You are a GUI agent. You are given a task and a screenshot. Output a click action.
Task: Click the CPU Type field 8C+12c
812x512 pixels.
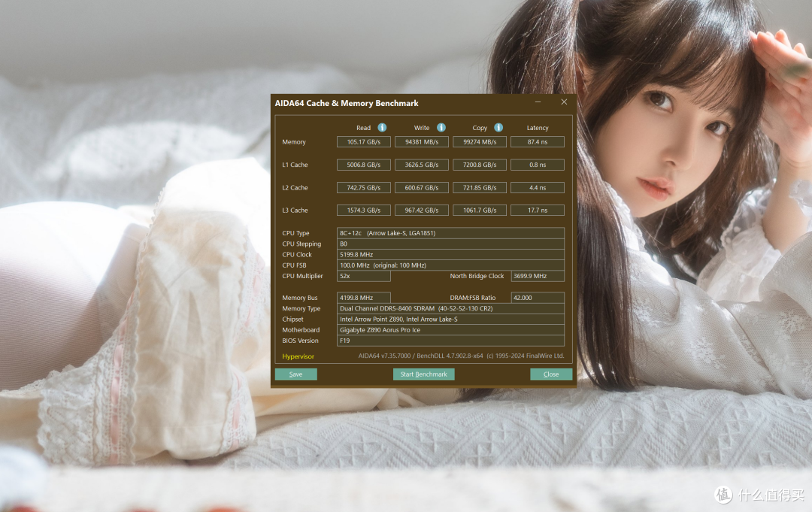pos(450,233)
